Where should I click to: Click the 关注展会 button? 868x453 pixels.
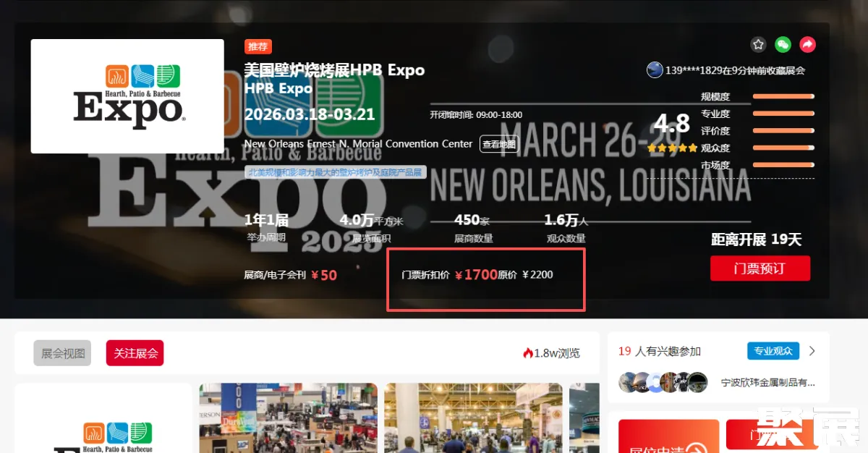click(135, 353)
